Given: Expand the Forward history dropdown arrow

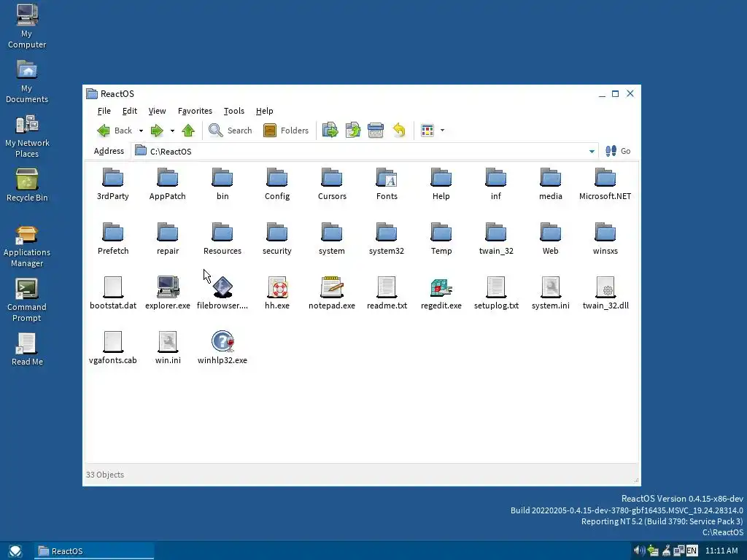Looking at the screenshot, I should click(172, 131).
